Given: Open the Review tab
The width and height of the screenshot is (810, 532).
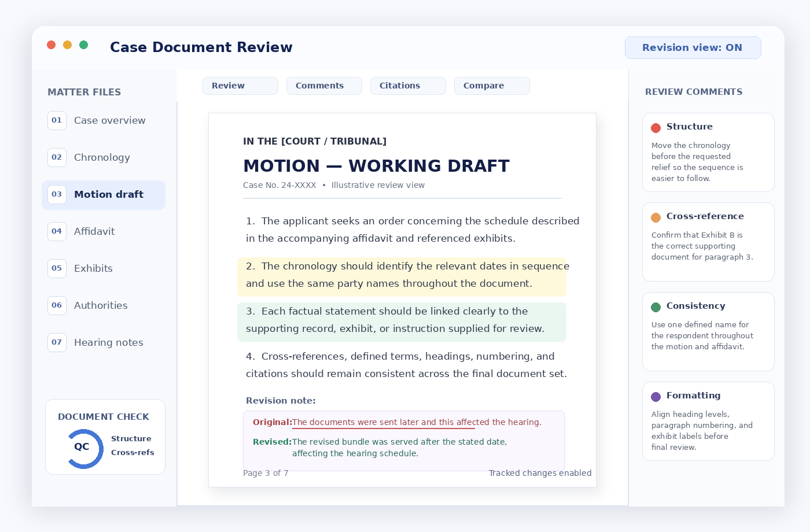Looking at the screenshot, I should click(240, 86).
